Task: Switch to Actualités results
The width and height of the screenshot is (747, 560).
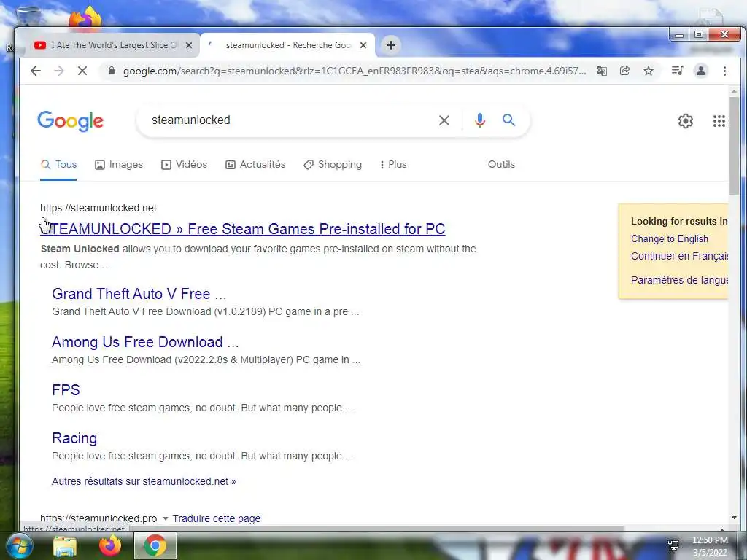Action: (255, 165)
